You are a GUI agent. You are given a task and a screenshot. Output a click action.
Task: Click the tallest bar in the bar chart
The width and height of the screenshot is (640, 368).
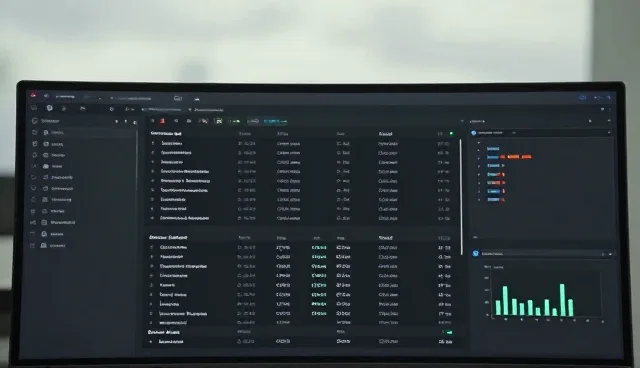click(x=562, y=300)
